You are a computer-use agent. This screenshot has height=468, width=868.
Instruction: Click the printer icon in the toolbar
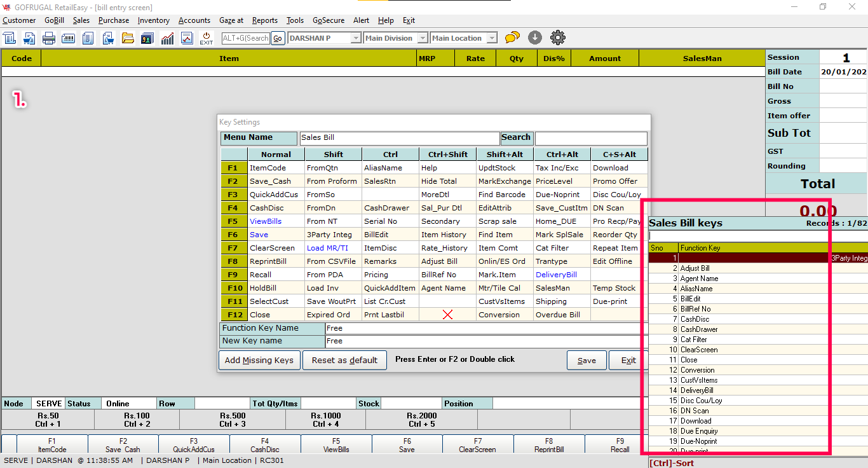tap(49, 38)
